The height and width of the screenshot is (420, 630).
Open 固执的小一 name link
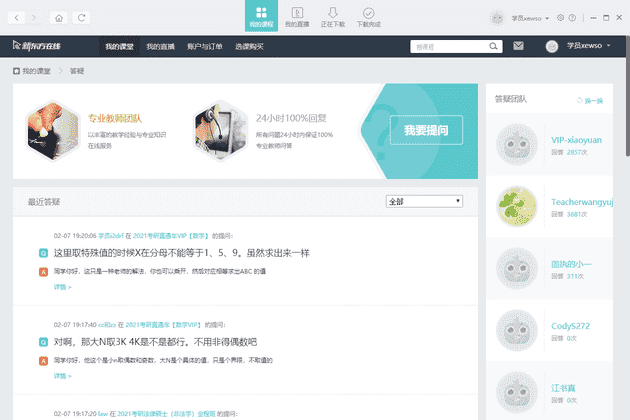pyautogui.click(x=571, y=264)
